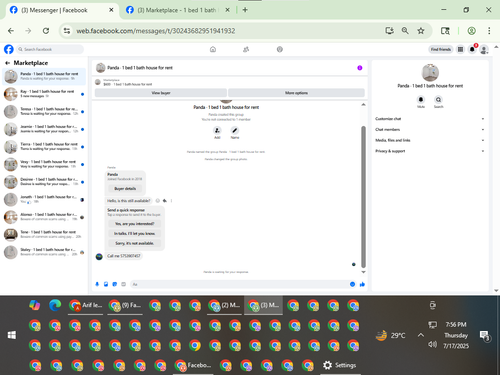
Task: Open the Facebook menu grid icon
Action: 460,49
